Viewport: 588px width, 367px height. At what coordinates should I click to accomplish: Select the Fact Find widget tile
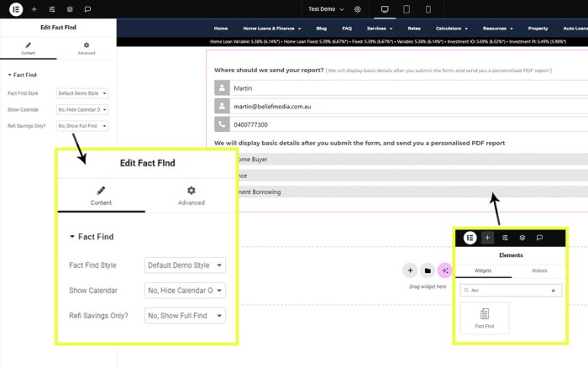(x=485, y=318)
